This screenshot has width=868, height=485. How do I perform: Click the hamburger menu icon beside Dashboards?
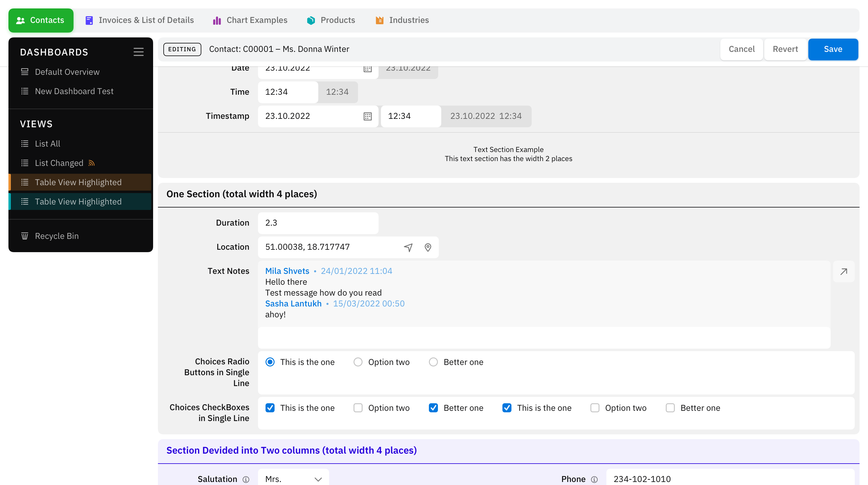(x=139, y=52)
